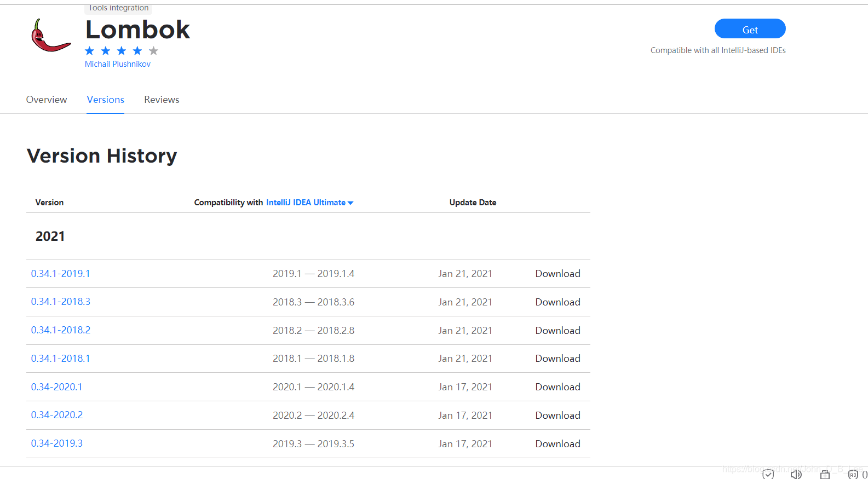
Task: Download version 0.34.1-2019.1
Action: [557, 274]
